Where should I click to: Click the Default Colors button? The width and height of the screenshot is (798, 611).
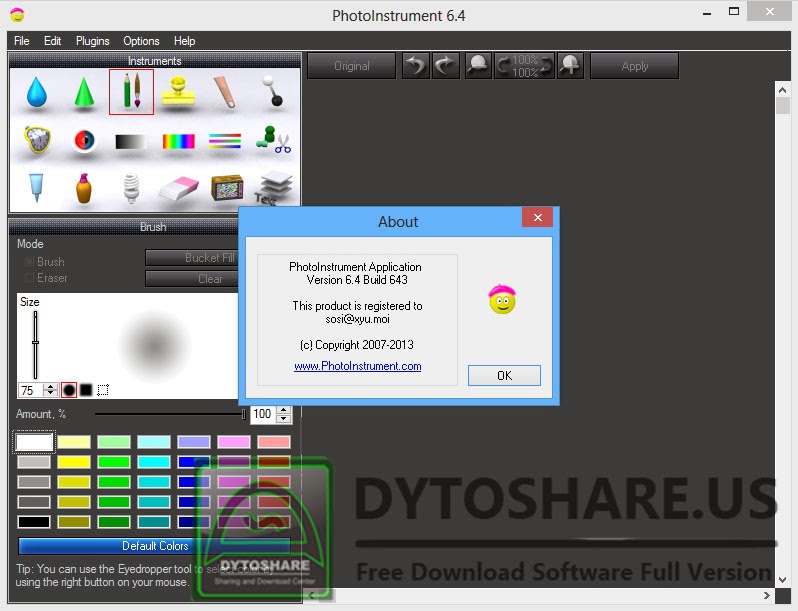[x=155, y=546]
